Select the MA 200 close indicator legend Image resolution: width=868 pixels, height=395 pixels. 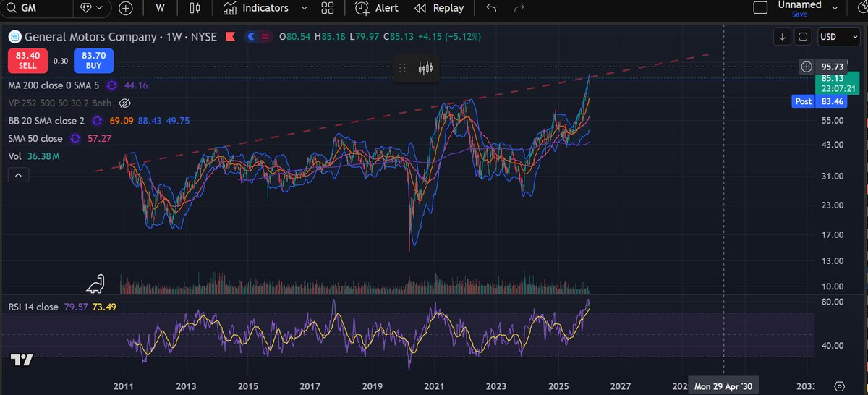point(54,85)
